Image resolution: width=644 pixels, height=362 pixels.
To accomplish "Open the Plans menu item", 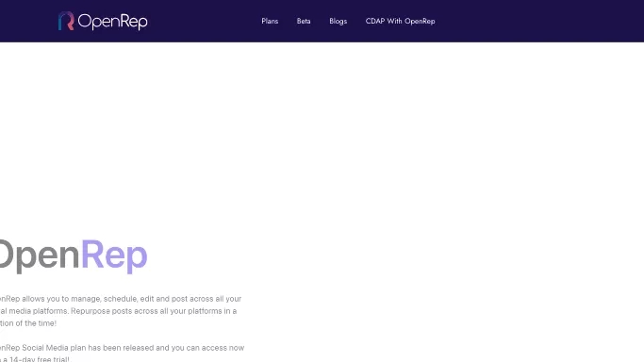I will coord(270,21).
